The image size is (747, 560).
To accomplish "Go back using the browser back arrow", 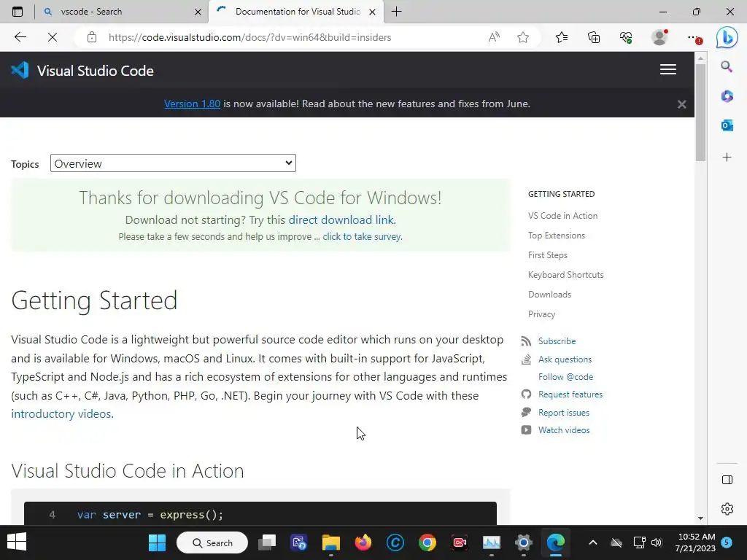I will (x=20, y=37).
